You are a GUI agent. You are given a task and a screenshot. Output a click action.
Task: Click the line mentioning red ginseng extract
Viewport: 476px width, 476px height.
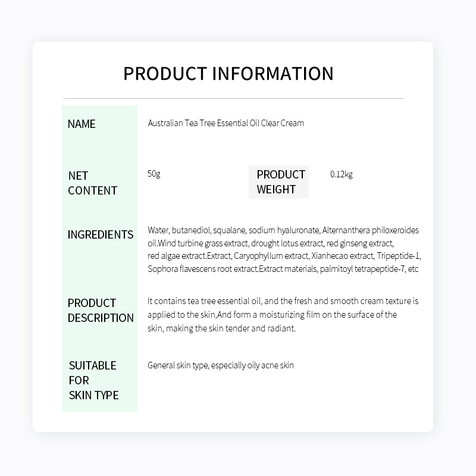[271, 243]
